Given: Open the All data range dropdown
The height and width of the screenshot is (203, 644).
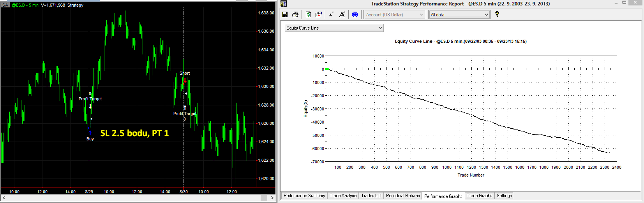Looking at the screenshot, I should [459, 15].
